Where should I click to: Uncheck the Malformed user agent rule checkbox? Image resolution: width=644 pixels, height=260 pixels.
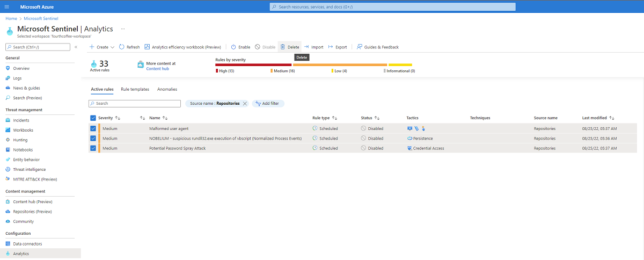click(x=93, y=128)
